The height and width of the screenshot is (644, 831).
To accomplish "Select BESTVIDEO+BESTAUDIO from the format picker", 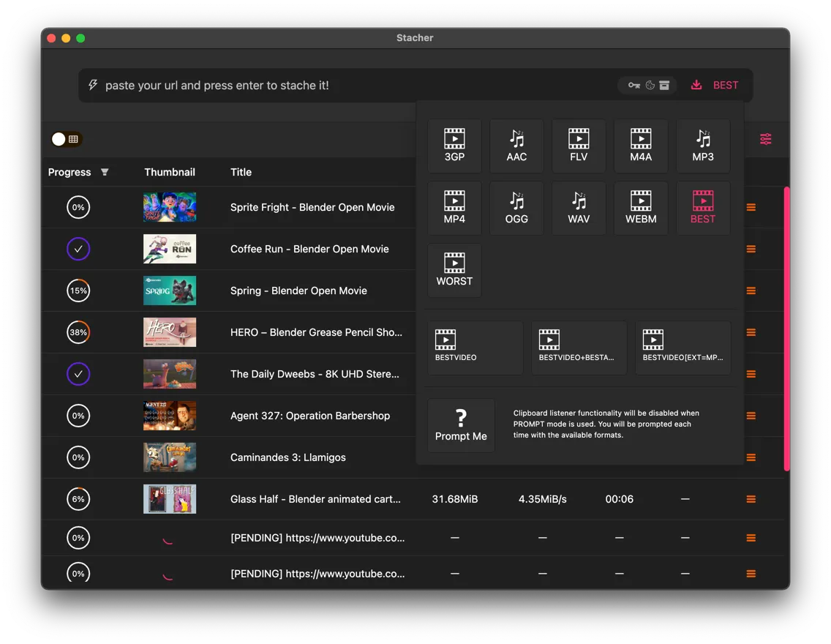I will click(579, 346).
